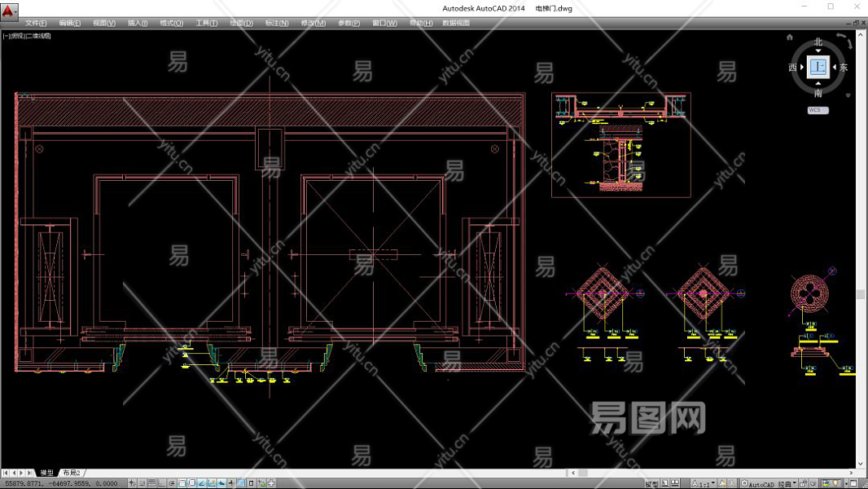Open the 视图(V) menu
Screen dimensions: 868x489
(x=104, y=23)
